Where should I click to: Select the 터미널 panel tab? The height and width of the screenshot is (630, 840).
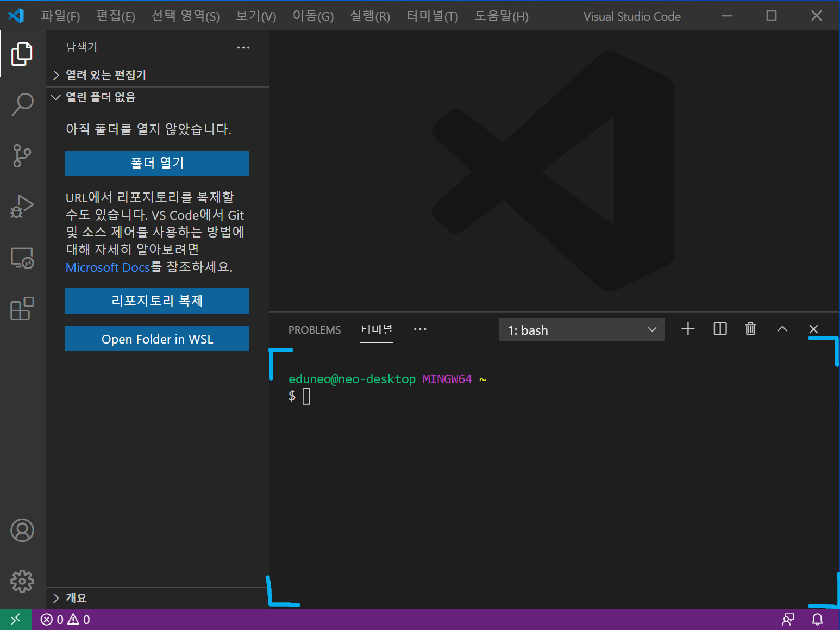pos(377,329)
